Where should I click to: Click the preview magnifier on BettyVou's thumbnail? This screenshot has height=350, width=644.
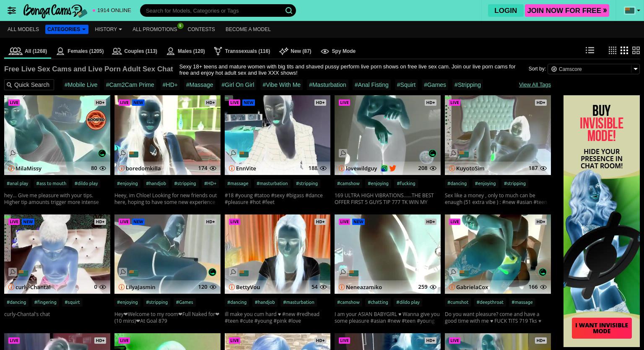pos(233,272)
